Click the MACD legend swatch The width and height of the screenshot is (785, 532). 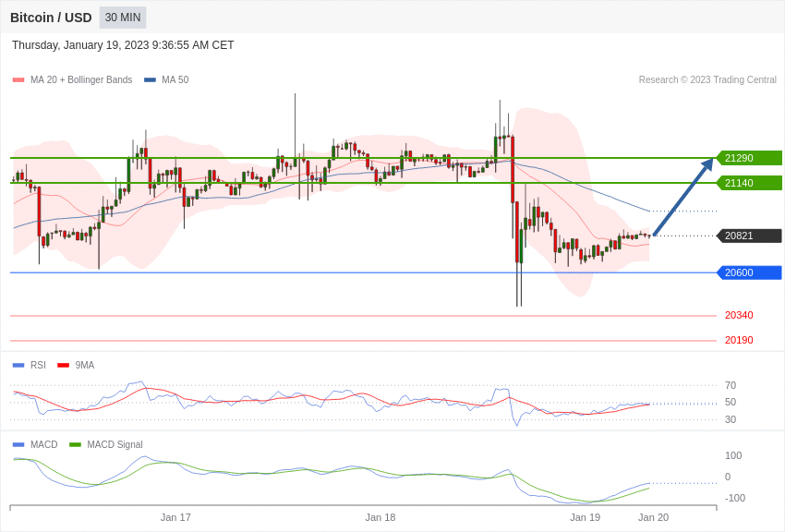pyautogui.click(x=18, y=444)
